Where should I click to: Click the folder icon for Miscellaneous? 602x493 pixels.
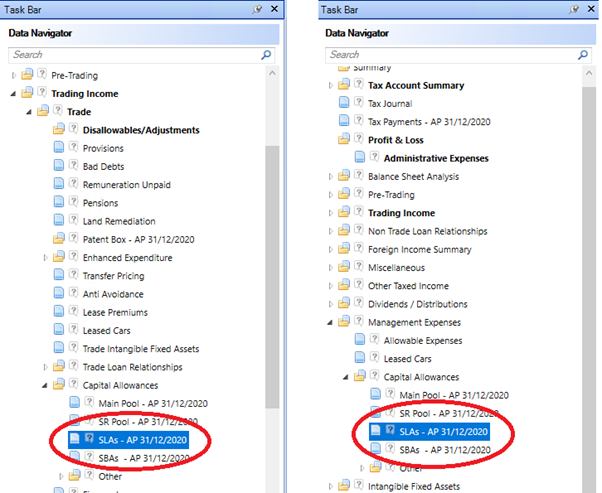click(x=344, y=266)
